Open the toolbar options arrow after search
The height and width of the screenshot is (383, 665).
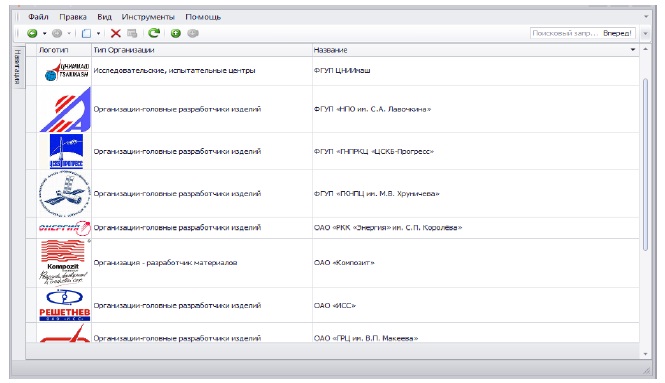tap(645, 34)
